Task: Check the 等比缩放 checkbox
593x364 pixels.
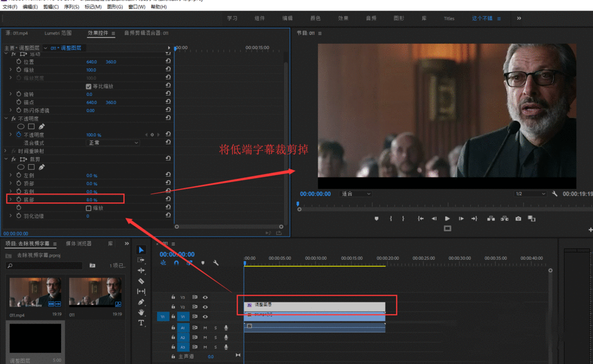Action: [x=88, y=86]
